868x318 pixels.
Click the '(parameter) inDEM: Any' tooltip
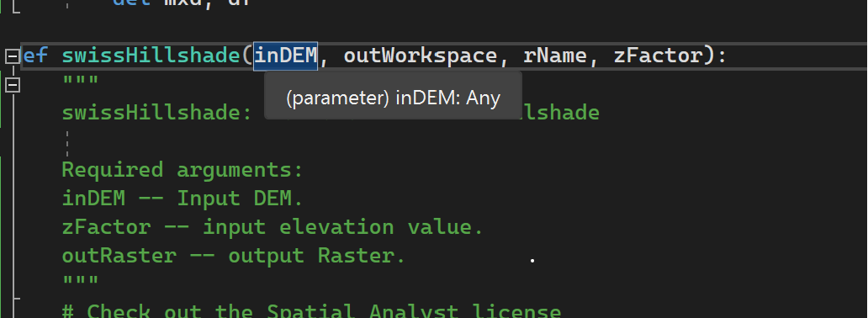(x=393, y=95)
